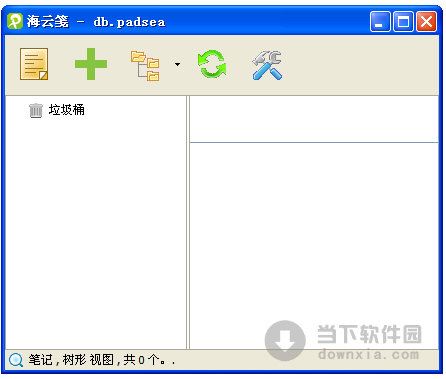Screen dimensions: 446x379
Task: Select the 垃圾桶 trash item in tree
Action: (57, 110)
